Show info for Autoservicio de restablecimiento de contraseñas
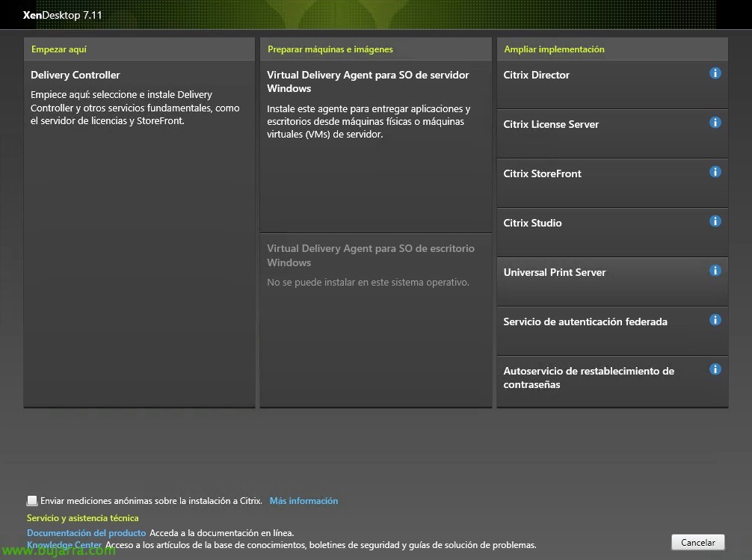 coord(715,369)
